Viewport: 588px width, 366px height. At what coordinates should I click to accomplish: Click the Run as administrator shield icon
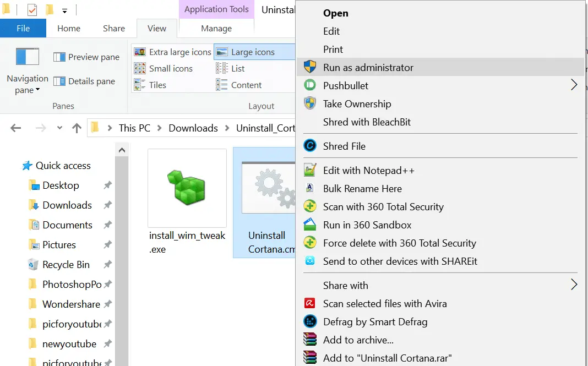[x=310, y=67]
